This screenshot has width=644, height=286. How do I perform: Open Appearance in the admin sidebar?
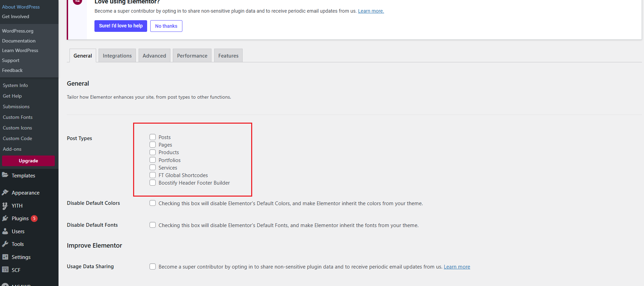click(x=26, y=192)
